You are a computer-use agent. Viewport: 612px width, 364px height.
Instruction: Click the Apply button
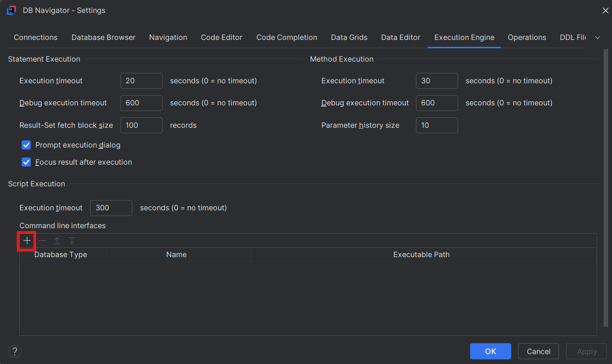pos(587,351)
